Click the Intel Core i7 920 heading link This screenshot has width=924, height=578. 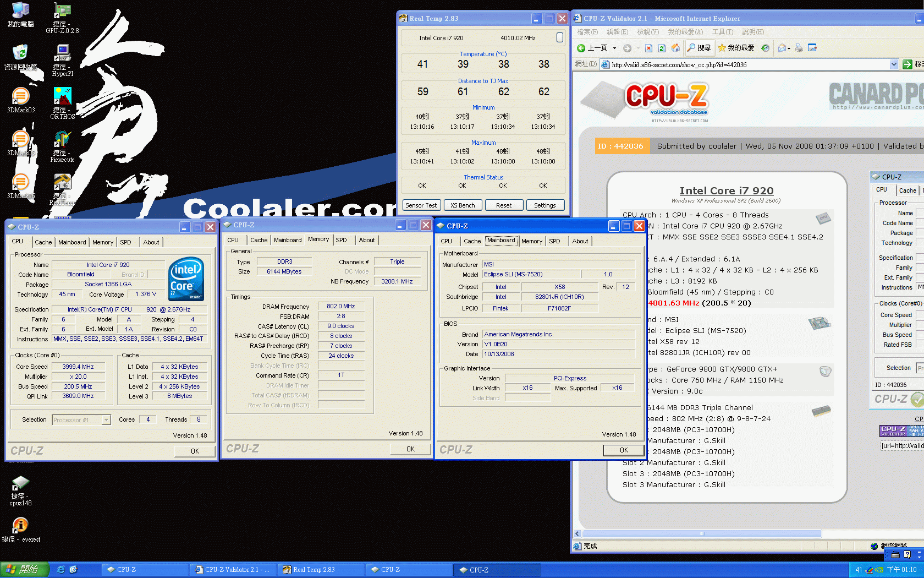pos(727,190)
